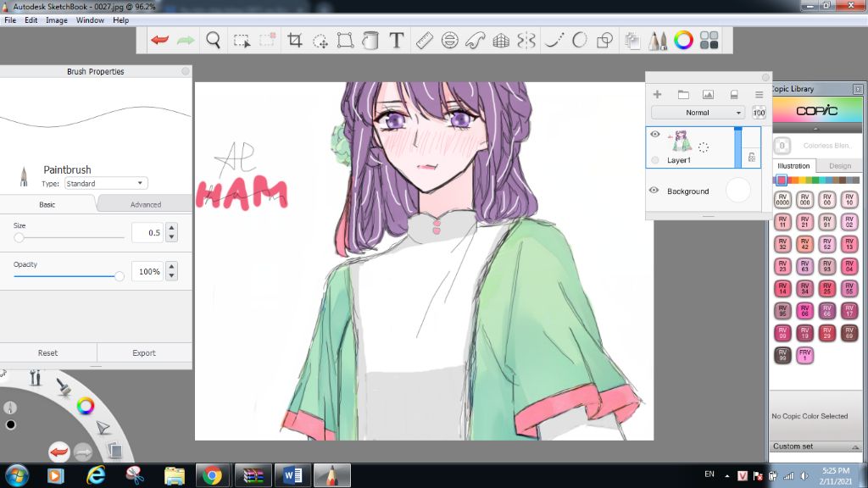
Task: Open the File menu
Action: point(10,20)
